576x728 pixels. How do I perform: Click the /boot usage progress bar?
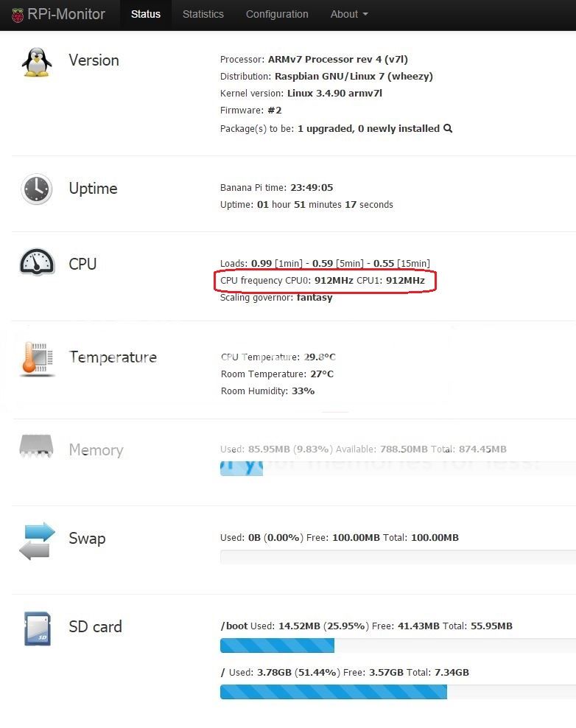coord(398,645)
